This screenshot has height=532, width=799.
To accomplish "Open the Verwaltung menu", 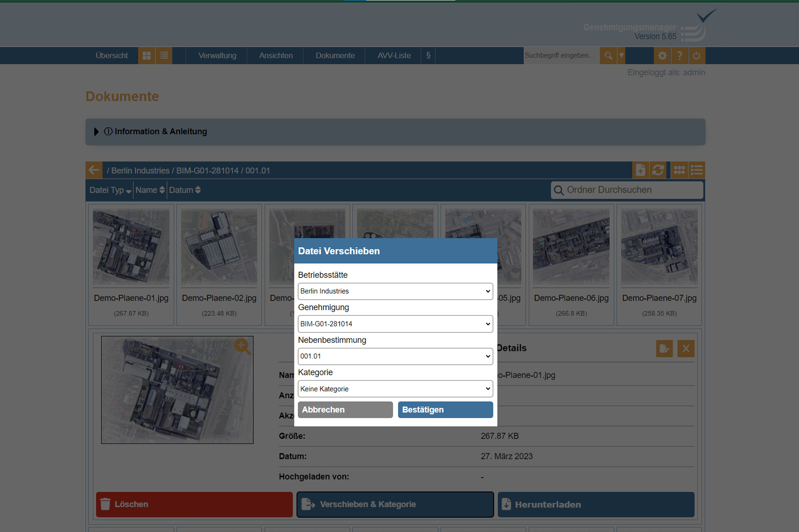I will pos(217,55).
